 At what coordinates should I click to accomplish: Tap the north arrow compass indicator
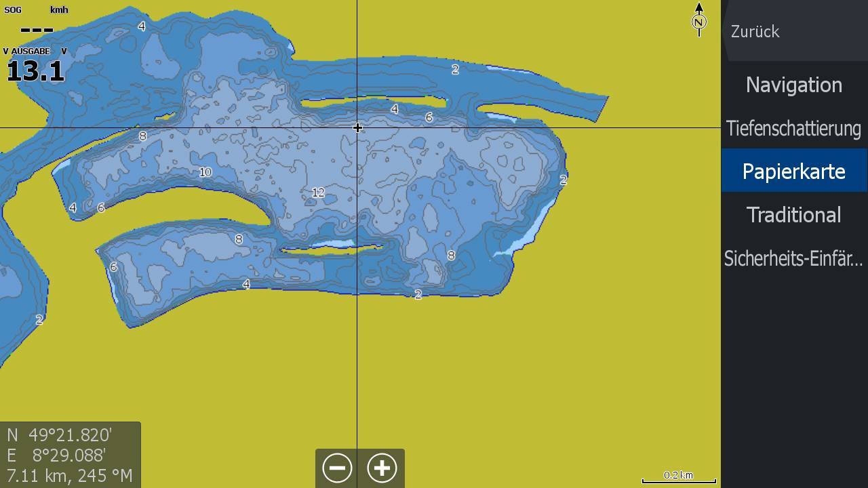point(698,20)
